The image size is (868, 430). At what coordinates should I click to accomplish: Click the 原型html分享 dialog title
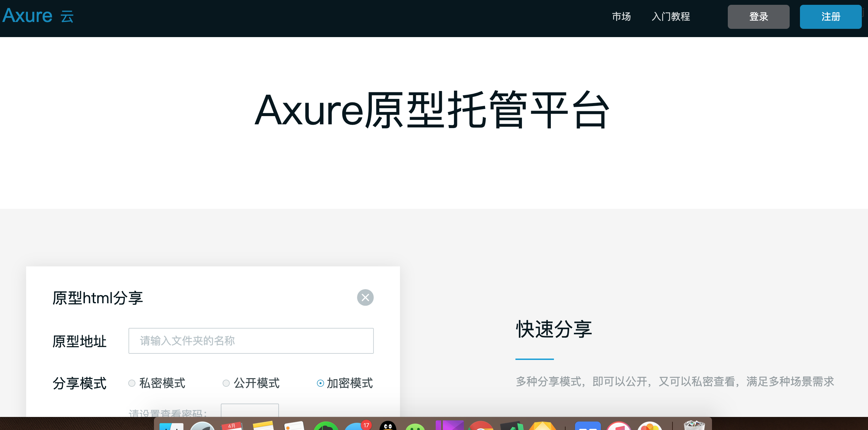[98, 298]
